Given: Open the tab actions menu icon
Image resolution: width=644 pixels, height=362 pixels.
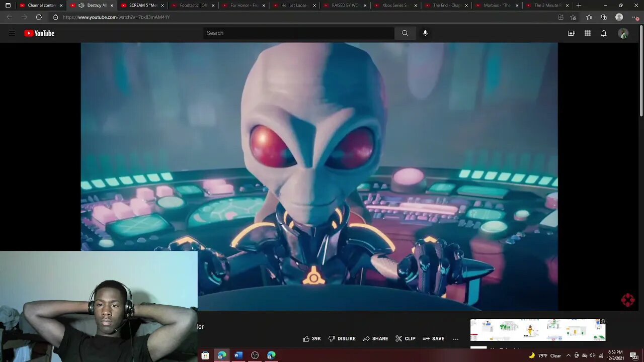Looking at the screenshot, I should pos(8,6).
